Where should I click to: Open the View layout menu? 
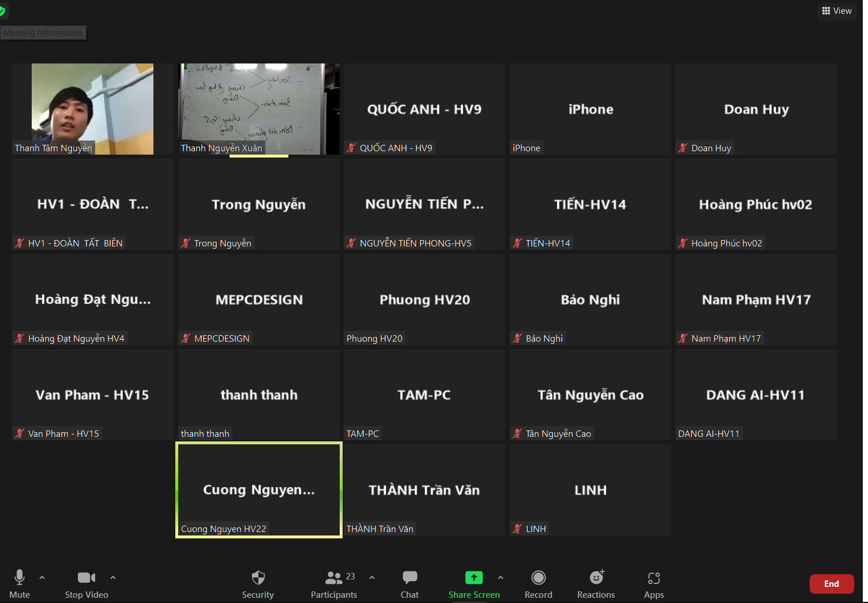click(837, 11)
